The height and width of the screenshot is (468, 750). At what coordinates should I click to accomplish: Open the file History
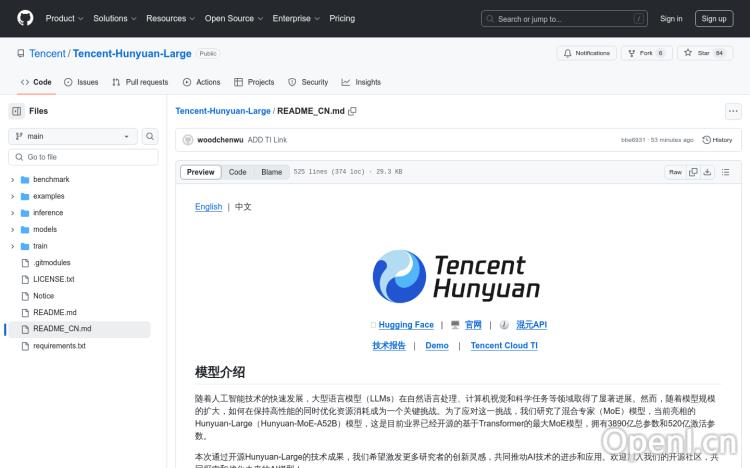tap(717, 140)
